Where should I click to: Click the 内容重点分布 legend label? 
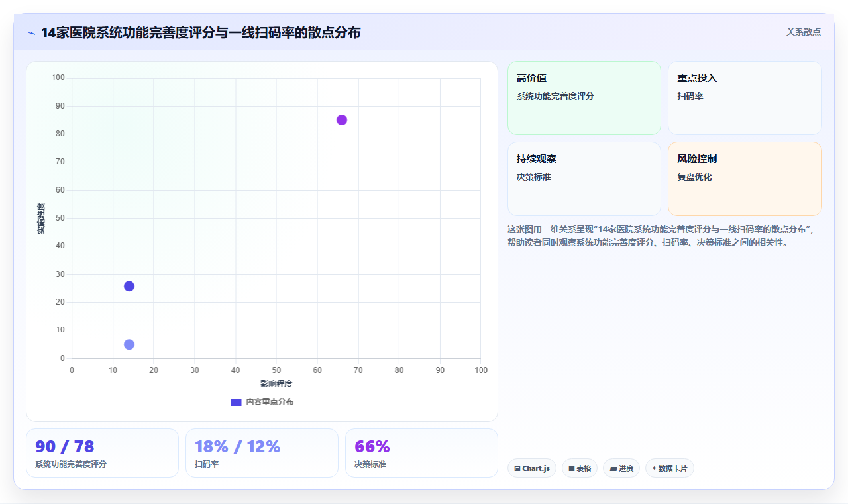[270, 402]
